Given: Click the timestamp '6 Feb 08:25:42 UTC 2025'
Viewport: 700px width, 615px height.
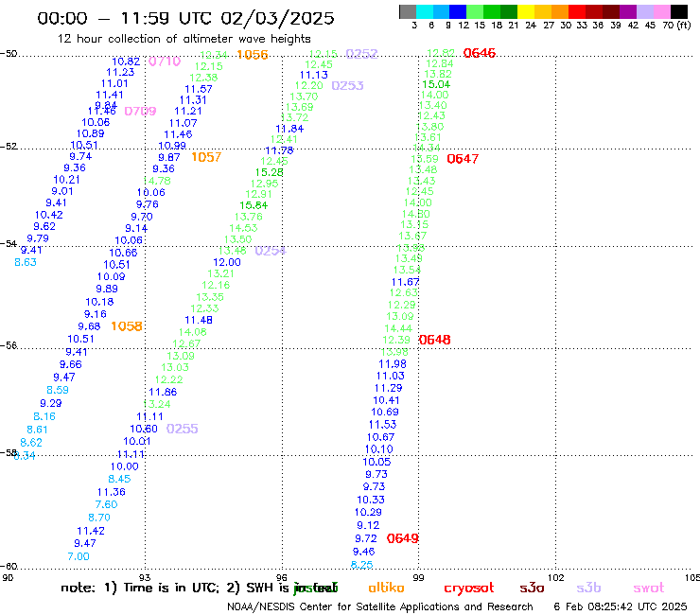Looking at the screenshot, I should 621,606.
